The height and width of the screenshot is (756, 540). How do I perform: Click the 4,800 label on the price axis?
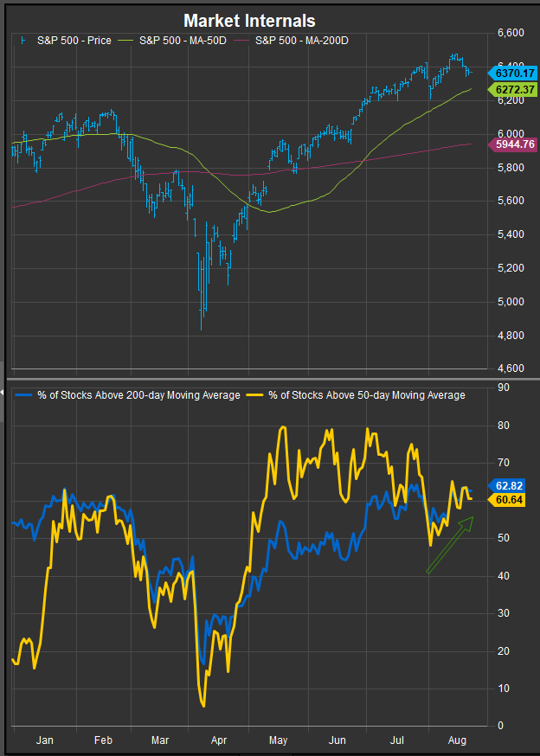tap(511, 335)
